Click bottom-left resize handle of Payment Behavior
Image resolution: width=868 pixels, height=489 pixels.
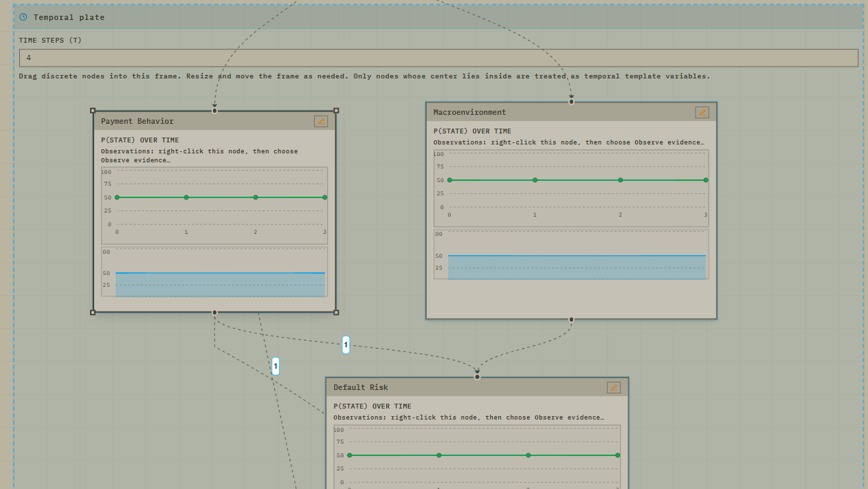93,312
